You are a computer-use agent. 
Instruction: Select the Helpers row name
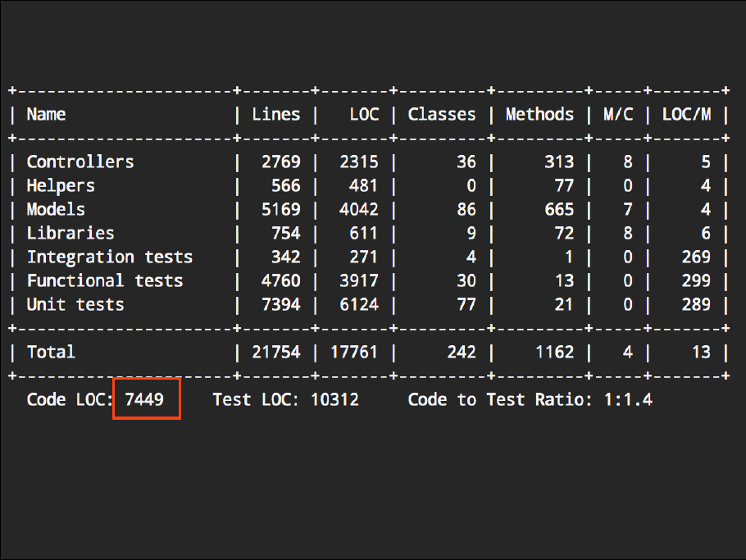coord(61,185)
